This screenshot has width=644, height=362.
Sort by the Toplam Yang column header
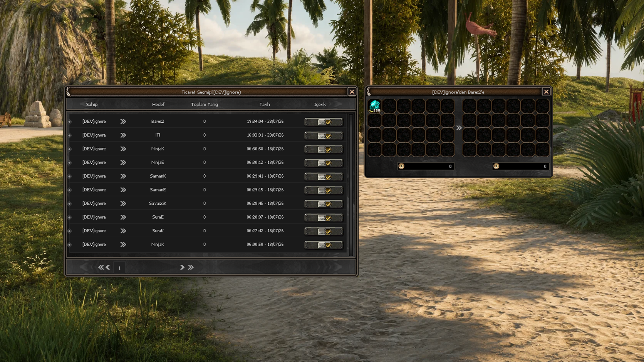pos(205,104)
